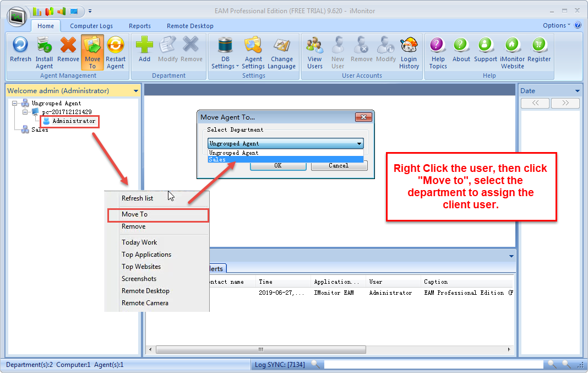
Task: Open the Select Department combo box
Action: (x=285, y=143)
